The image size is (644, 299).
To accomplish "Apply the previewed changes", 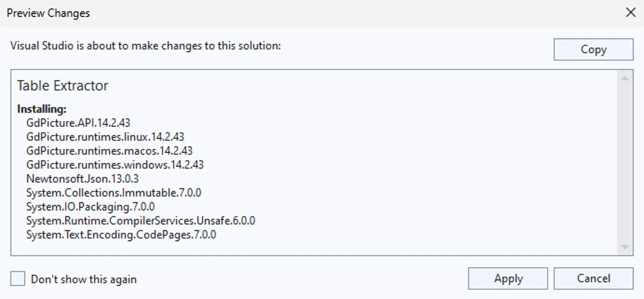I will 508,279.
